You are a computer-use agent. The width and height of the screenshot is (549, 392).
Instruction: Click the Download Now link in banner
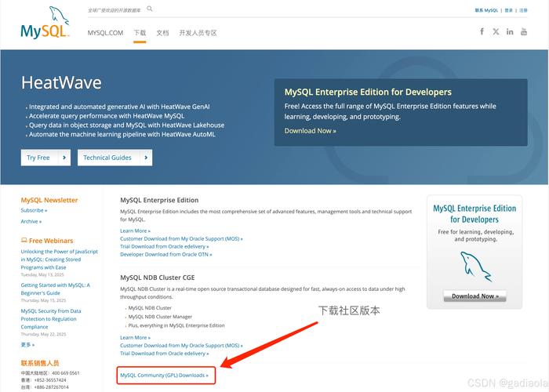click(310, 131)
